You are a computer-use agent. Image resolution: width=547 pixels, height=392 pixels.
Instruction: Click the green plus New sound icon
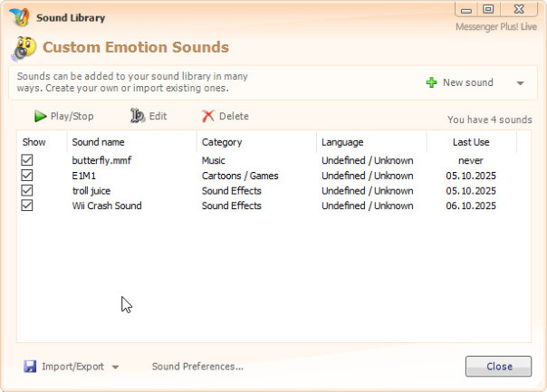(x=432, y=82)
